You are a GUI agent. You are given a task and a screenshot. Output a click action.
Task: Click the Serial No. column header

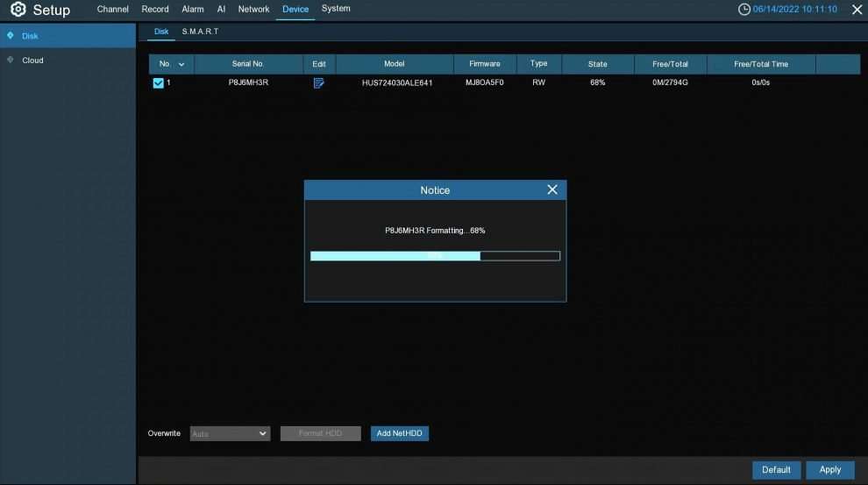pyautogui.click(x=248, y=64)
